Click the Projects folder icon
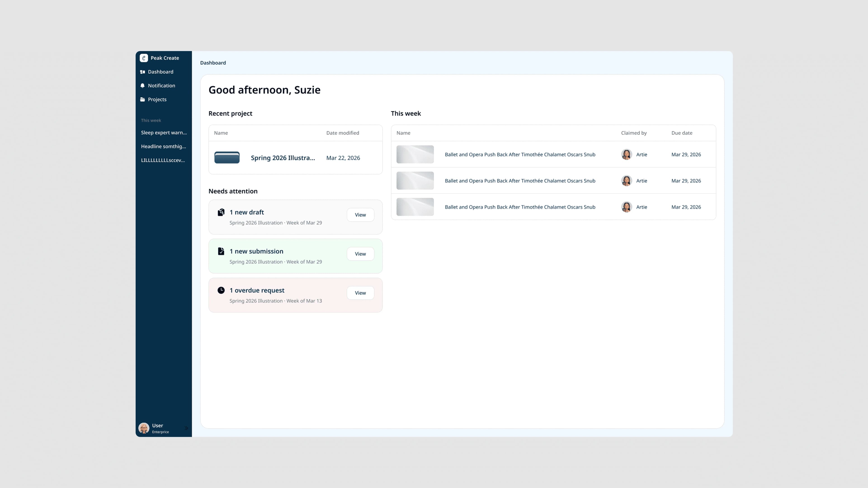The height and width of the screenshot is (488, 868). [x=143, y=99]
